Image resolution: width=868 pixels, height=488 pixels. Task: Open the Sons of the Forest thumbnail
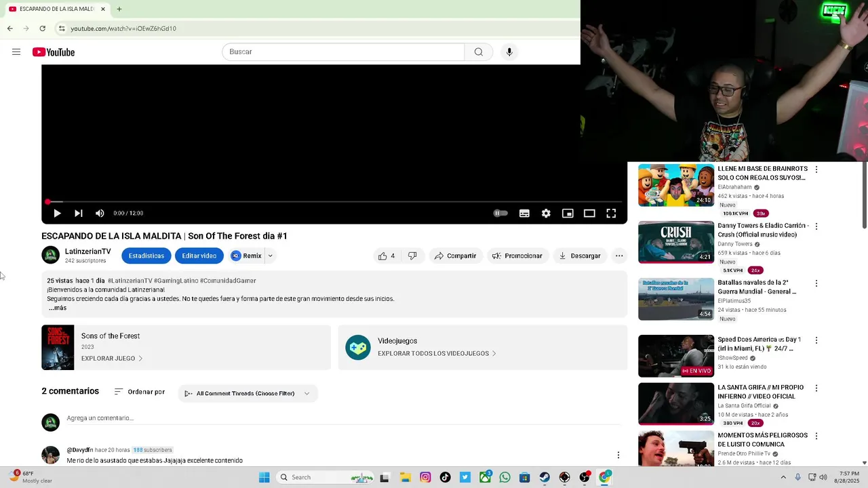58,348
